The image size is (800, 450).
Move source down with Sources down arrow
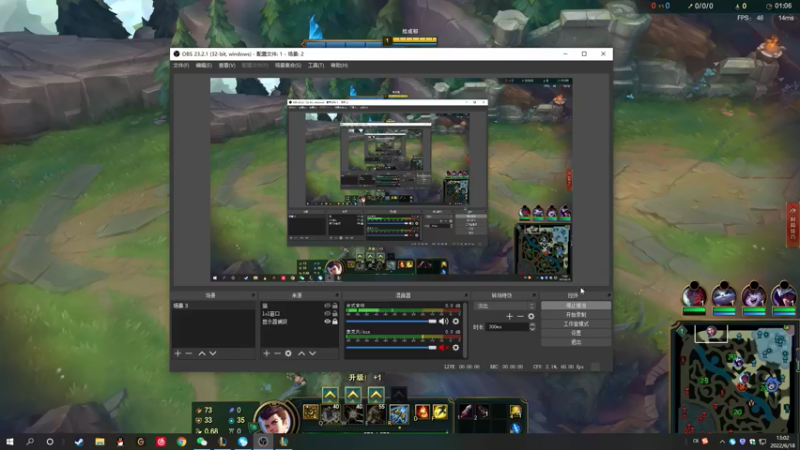tap(312, 353)
